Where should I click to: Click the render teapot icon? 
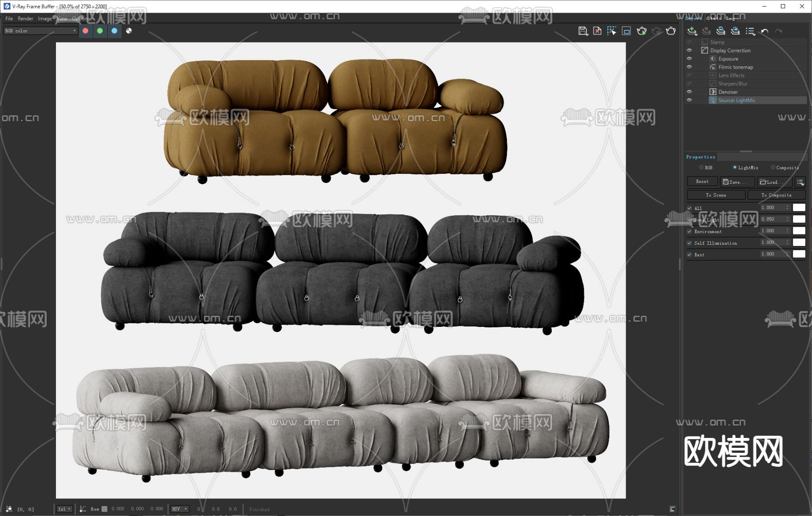click(671, 31)
